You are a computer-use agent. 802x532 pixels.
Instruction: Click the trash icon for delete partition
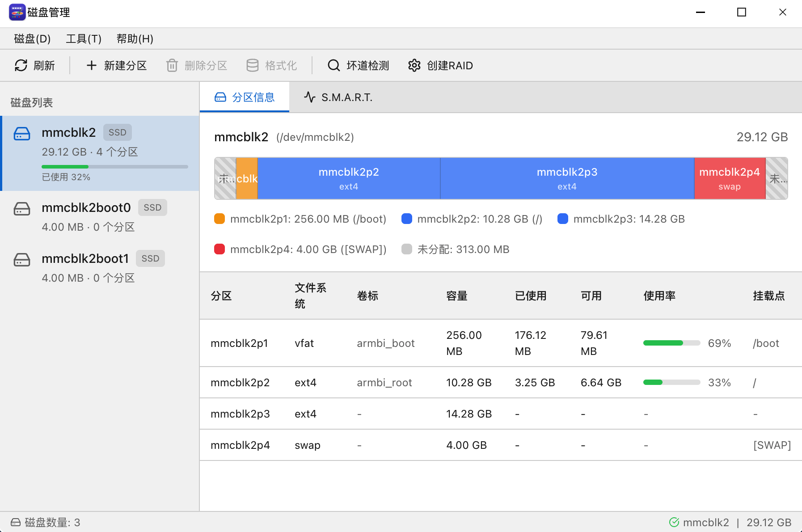[x=172, y=66]
